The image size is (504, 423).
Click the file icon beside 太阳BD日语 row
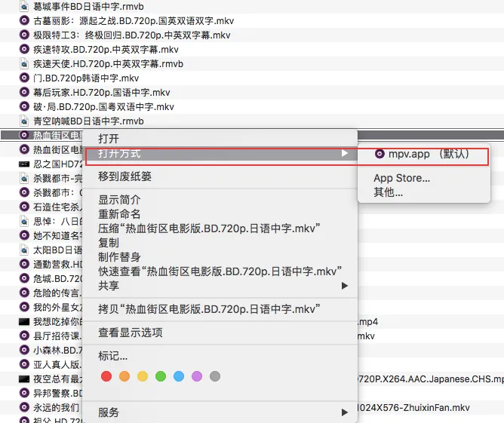coord(24,250)
